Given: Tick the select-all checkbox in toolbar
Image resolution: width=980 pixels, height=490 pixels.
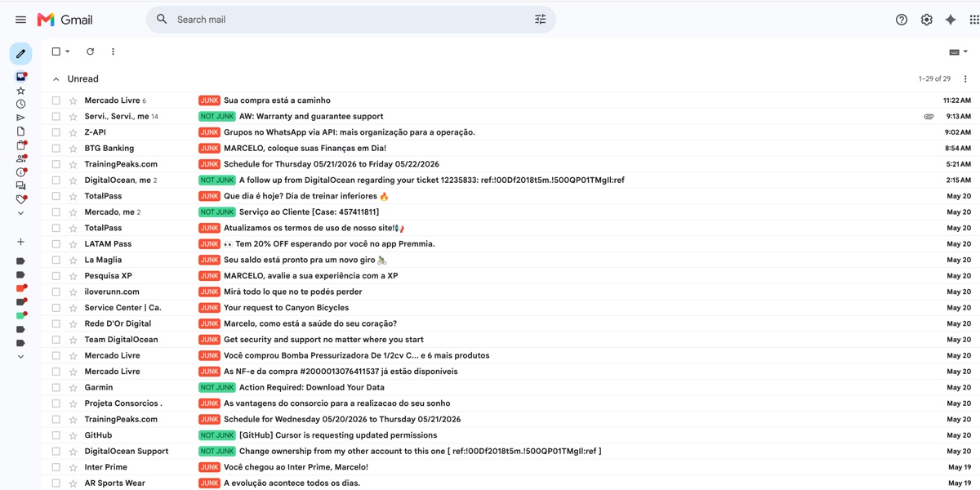Looking at the screenshot, I should [56, 51].
